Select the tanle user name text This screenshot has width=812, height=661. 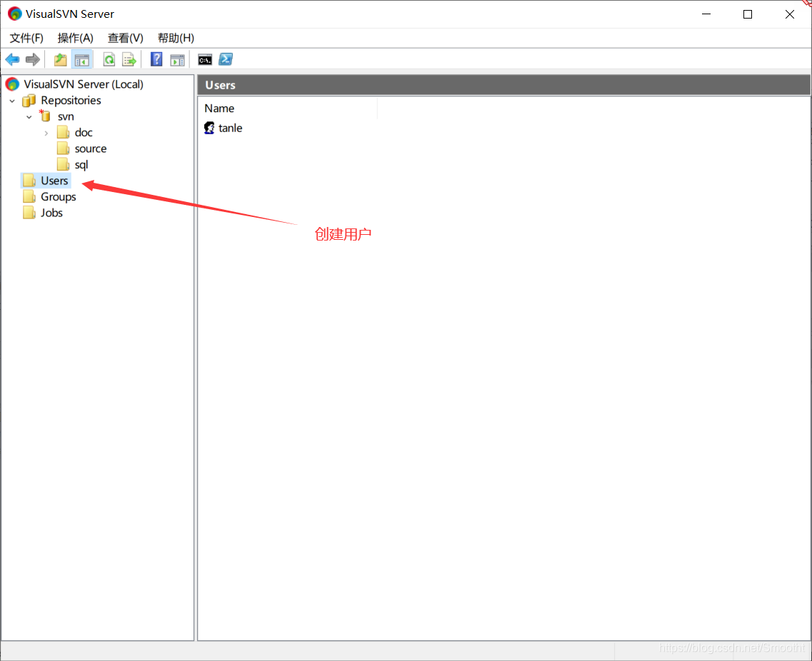click(x=231, y=128)
